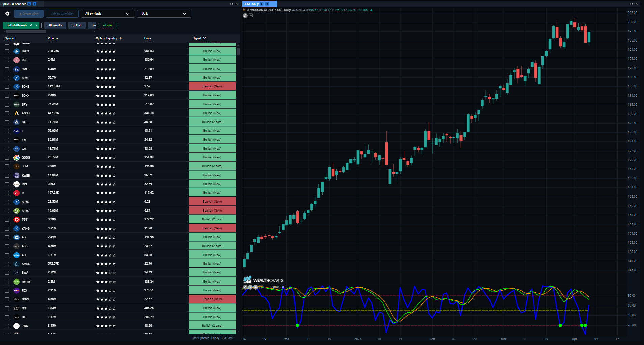
Task: Open the All Symbols dropdown
Action: click(108, 14)
